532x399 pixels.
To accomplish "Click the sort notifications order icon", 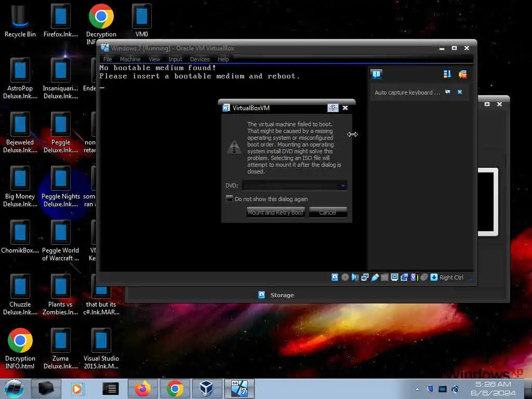I will [x=447, y=74].
